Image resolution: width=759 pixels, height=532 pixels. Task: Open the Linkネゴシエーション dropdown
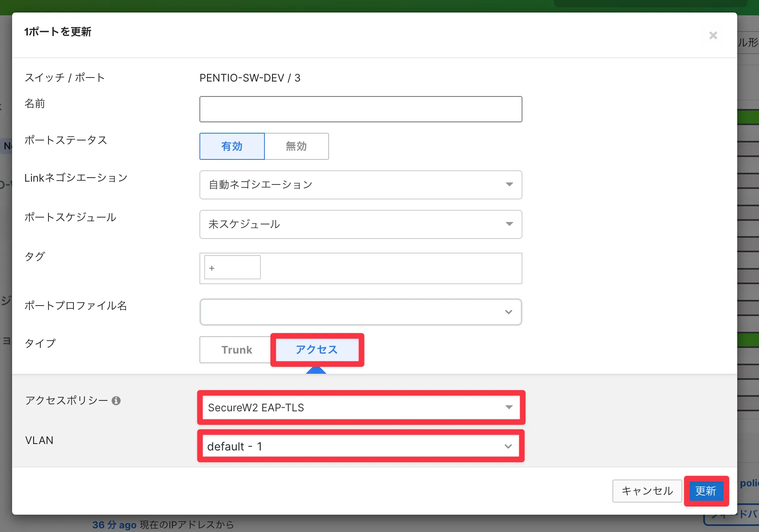361,184
